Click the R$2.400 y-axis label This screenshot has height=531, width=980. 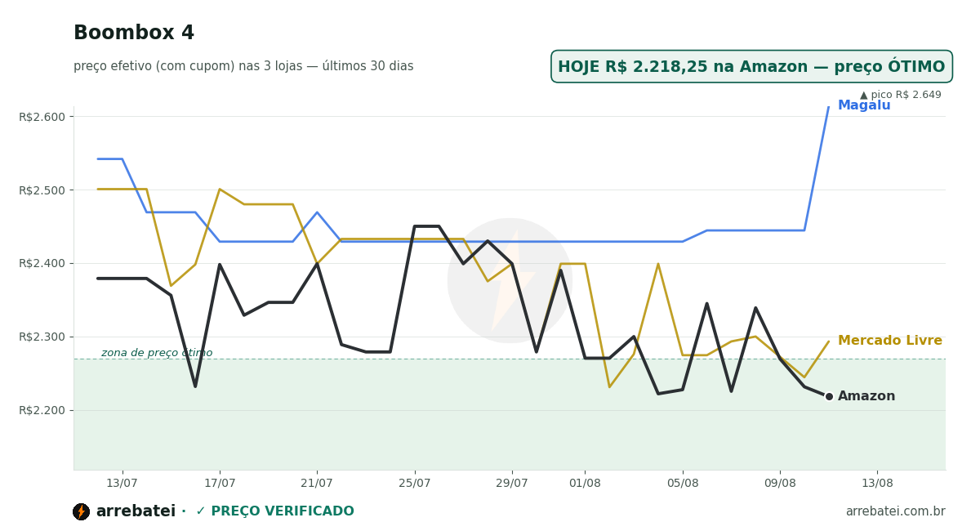[x=42, y=263]
